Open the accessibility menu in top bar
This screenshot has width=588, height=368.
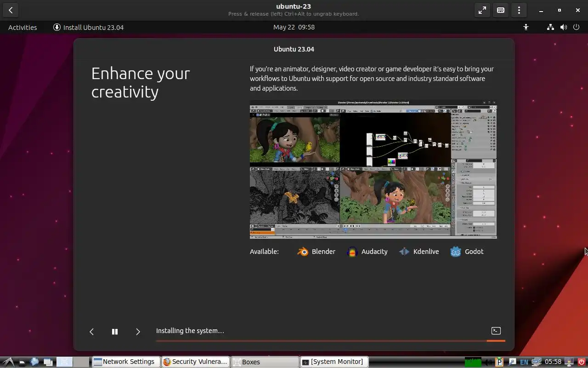pos(526,27)
